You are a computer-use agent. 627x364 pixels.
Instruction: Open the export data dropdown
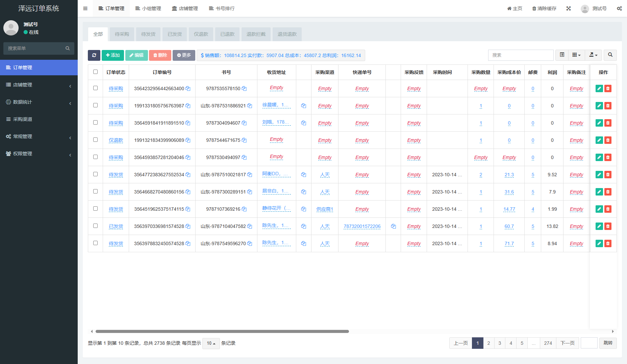click(x=593, y=55)
